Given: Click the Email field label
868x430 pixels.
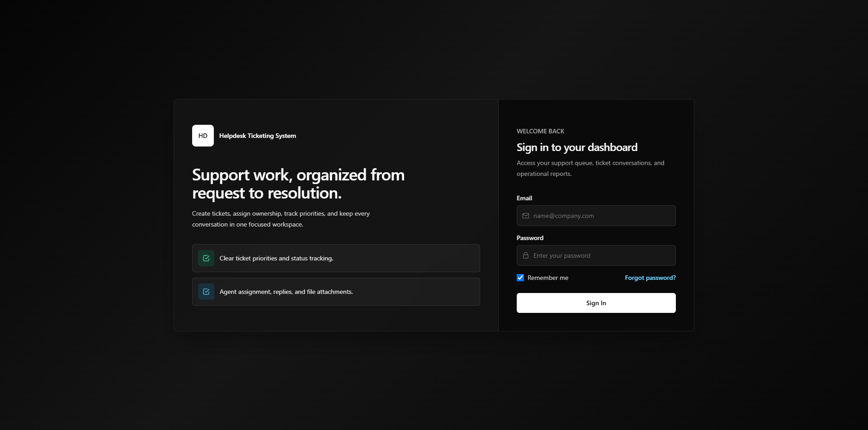Looking at the screenshot, I should coord(524,198).
